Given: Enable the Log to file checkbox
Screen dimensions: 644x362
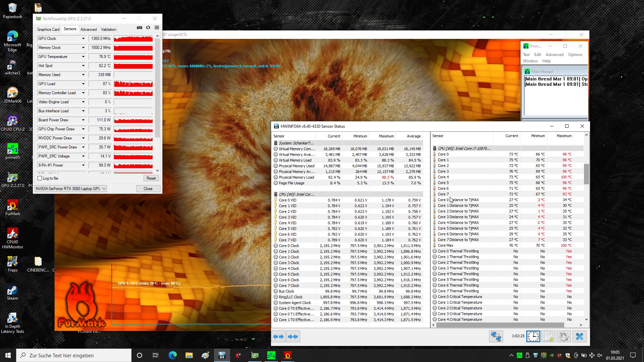Looking at the screenshot, I should 40,178.
